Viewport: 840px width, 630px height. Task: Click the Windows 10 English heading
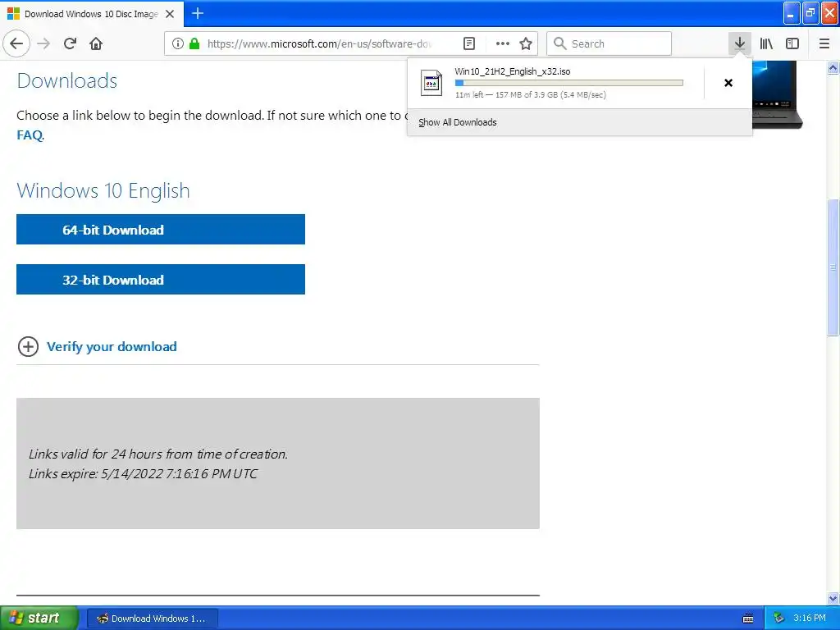[x=103, y=190]
